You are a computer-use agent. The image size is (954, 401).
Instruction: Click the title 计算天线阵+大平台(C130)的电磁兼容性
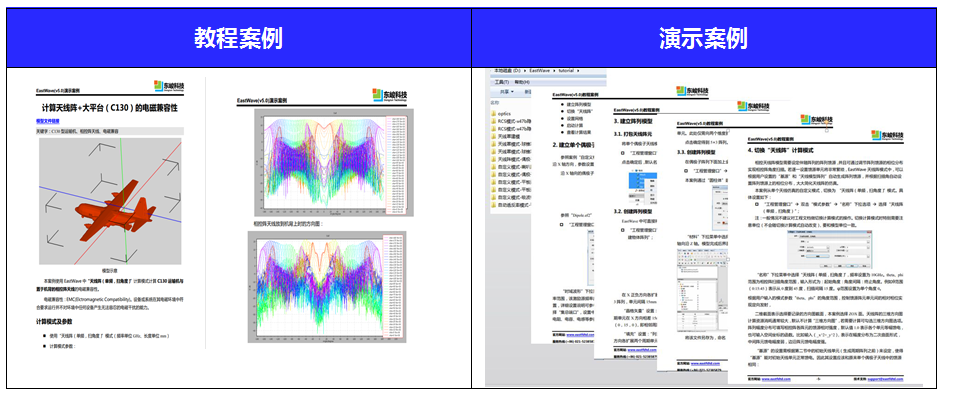pos(110,108)
